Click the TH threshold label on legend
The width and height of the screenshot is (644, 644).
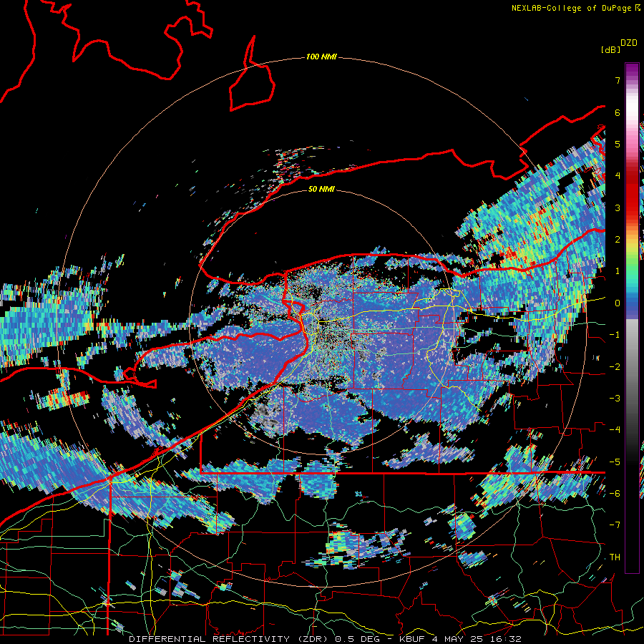coord(615,557)
